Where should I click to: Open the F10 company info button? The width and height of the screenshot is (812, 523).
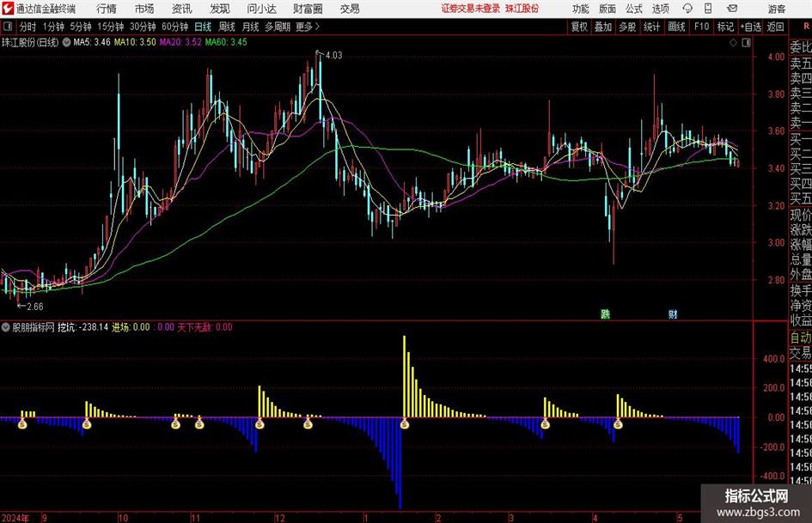pos(702,27)
